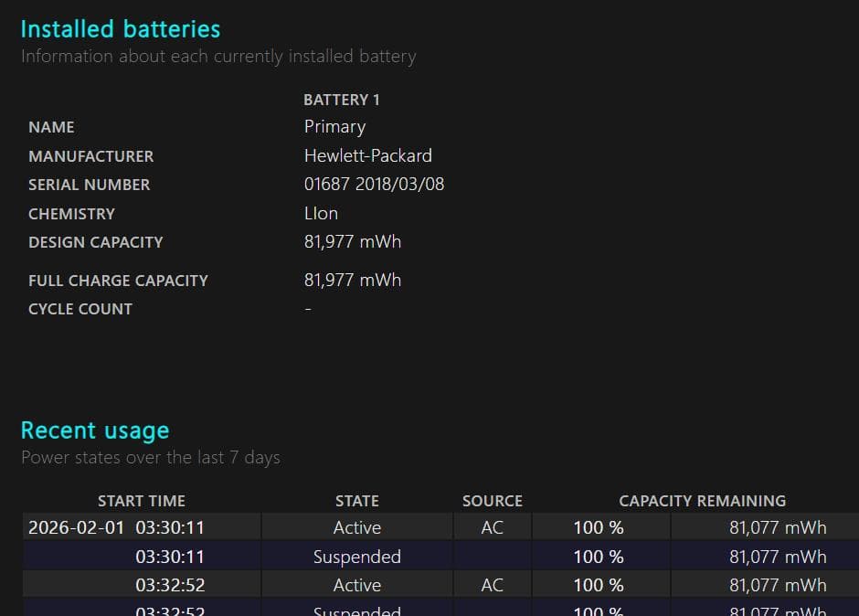Viewport: 859px width, 616px height.
Task: Select the full charge capacity value
Action: [352, 281]
